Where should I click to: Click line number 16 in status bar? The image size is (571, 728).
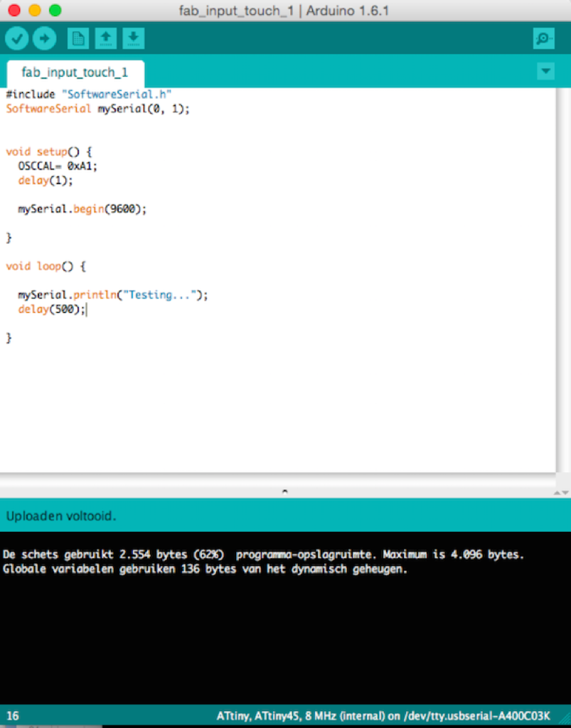click(13, 715)
